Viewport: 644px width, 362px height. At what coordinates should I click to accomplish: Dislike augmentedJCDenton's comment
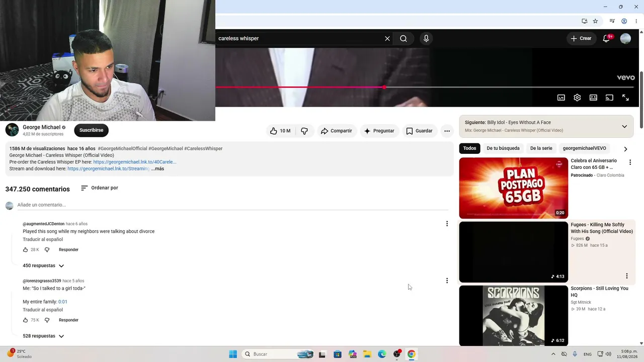tap(47, 249)
